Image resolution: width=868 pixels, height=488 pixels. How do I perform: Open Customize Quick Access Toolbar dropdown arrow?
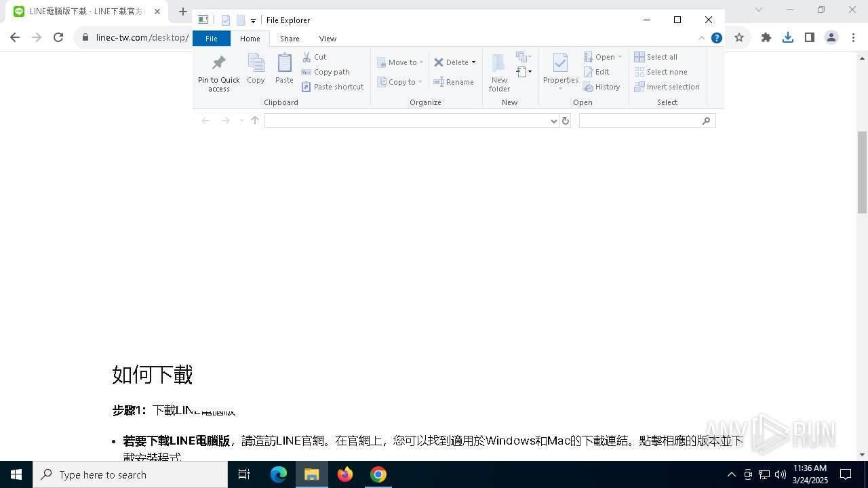coord(253,21)
